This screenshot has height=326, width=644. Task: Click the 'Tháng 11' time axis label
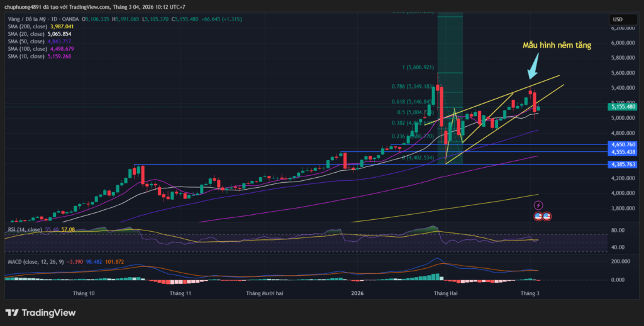(x=180, y=293)
